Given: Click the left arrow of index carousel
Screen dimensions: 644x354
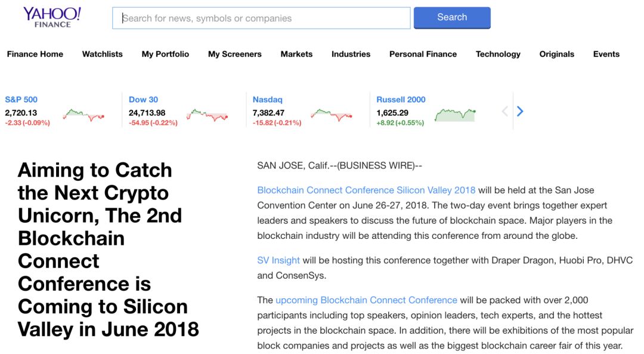Looking at the screenshot, I should [505, 111].
